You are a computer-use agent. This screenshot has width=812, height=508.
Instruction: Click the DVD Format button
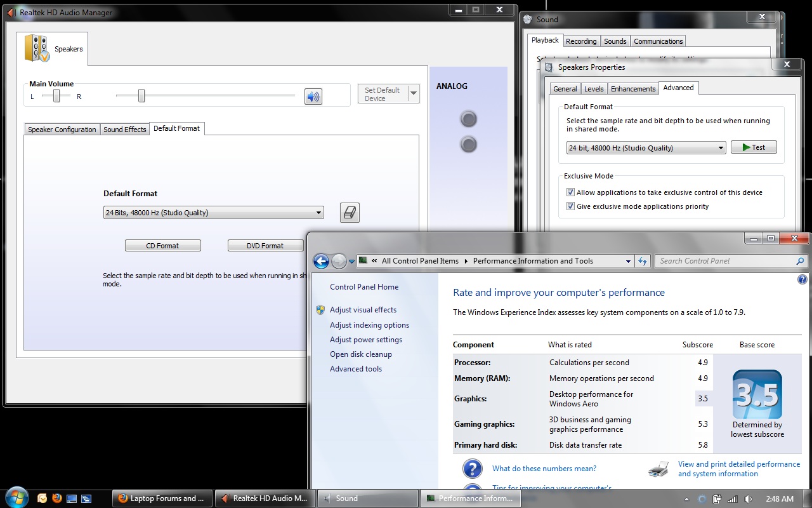click(265, 246)
